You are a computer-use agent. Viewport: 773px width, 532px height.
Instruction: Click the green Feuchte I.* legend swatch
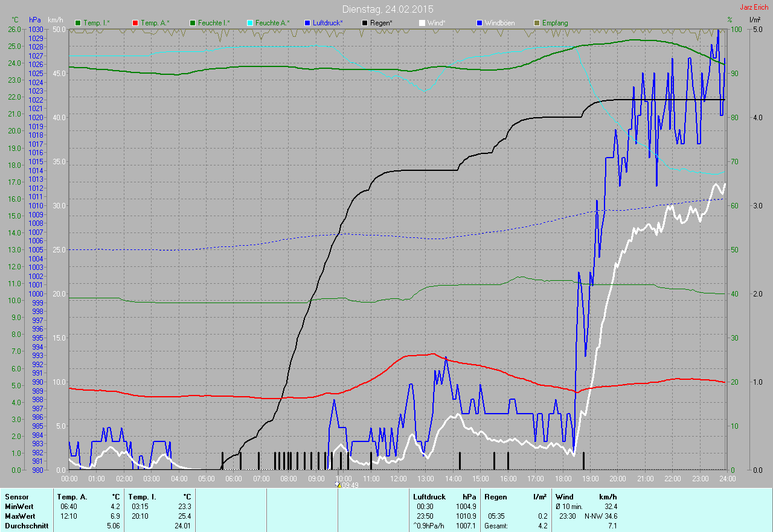193,23
